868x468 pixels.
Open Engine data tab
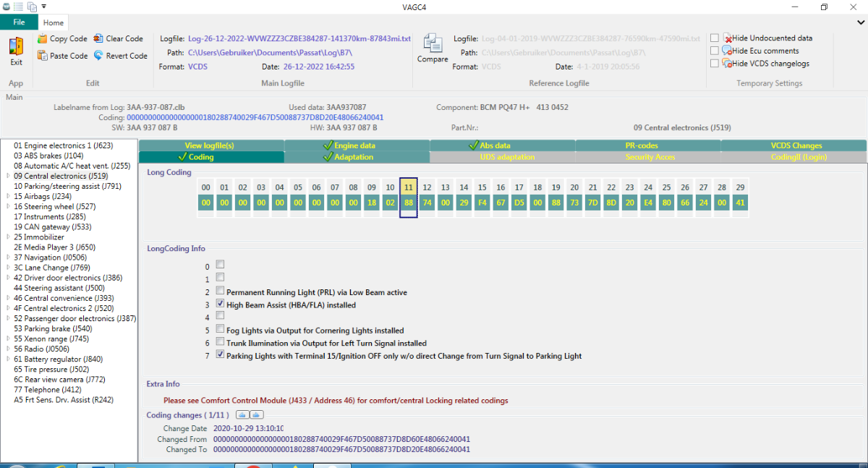[x=357, y=145]
